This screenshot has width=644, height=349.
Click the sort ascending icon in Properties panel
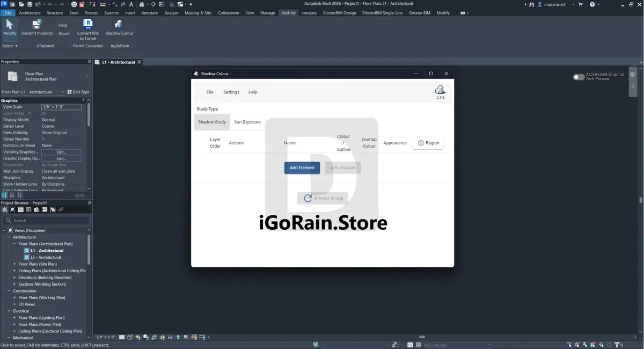click(12, 195)
